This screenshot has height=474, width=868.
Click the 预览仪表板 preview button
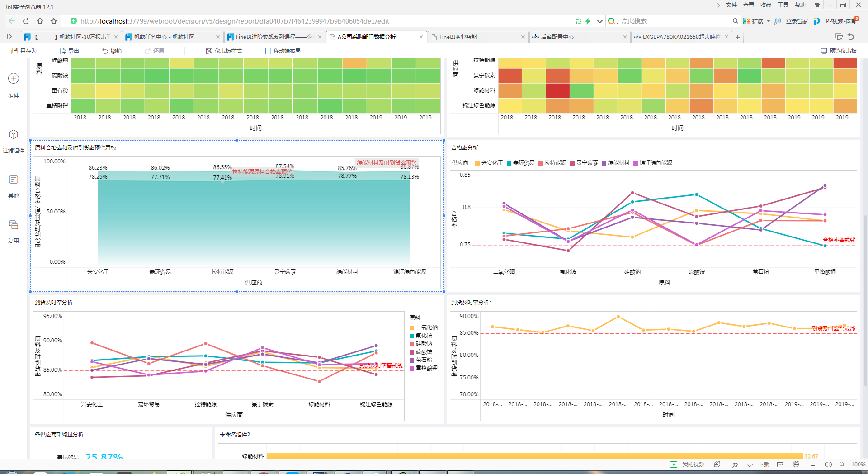839,51
